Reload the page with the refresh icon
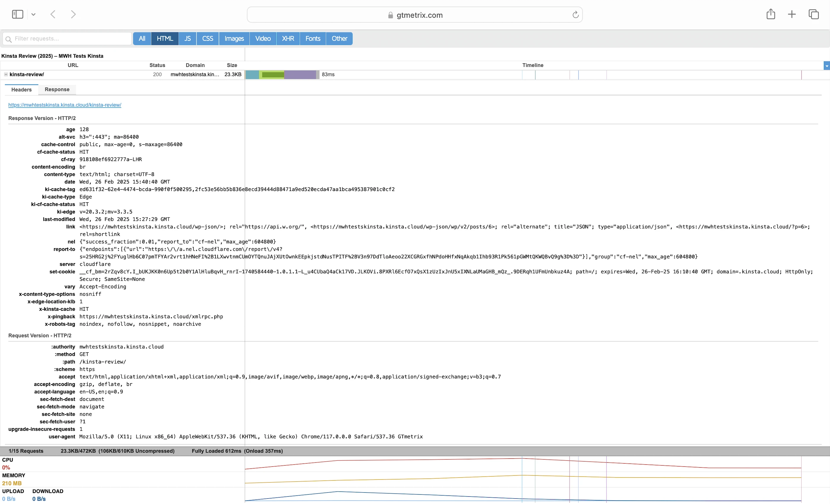This screenshot has width=830, height=504. 575,15
